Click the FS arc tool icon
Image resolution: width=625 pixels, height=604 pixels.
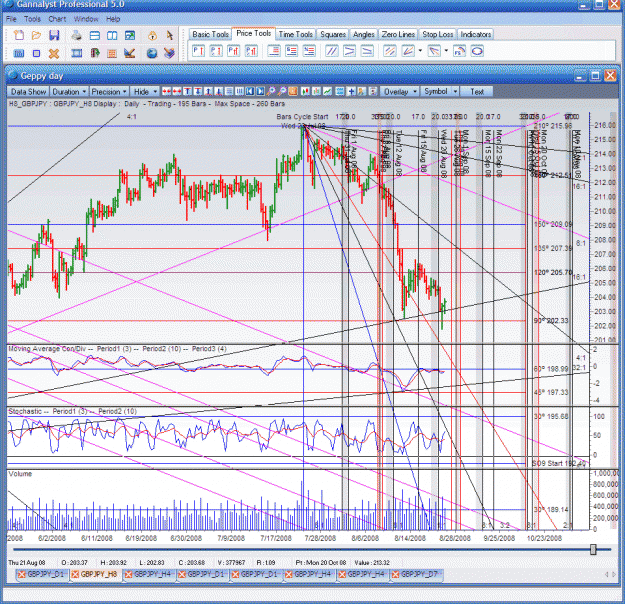[x=460, y=51]
